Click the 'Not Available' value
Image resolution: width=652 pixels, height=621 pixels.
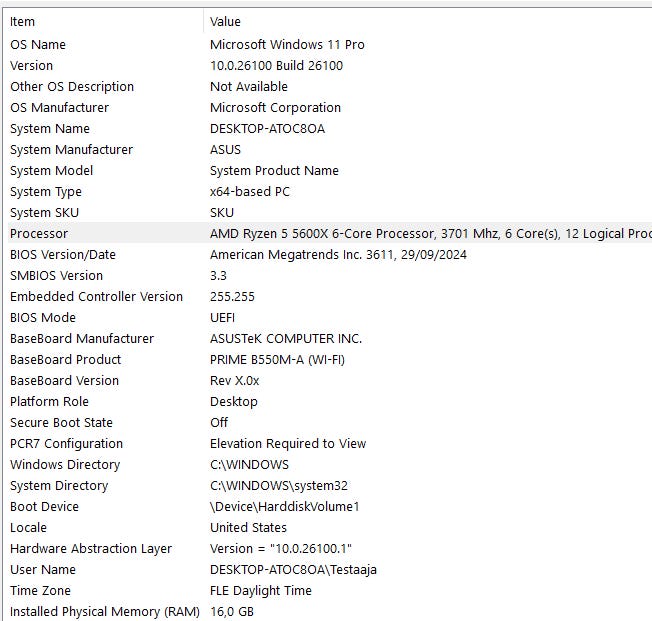tap(249, 87)
